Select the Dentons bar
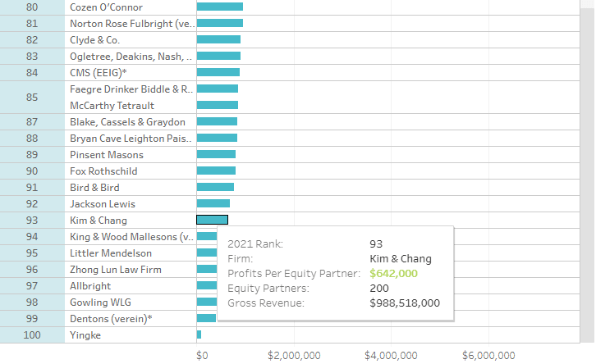 click(206, 318)
